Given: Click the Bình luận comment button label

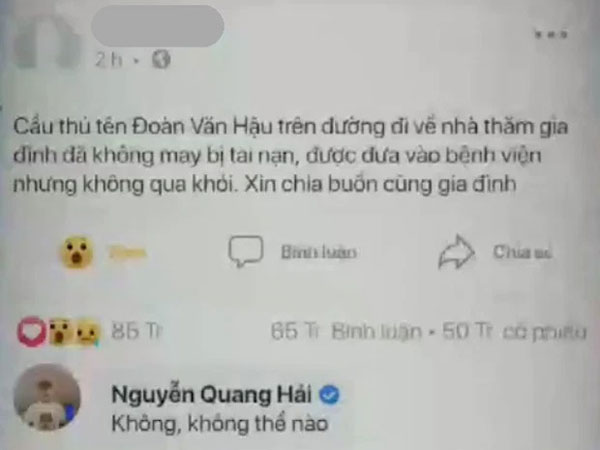Looking at the screenshot, I should (319, 252).
